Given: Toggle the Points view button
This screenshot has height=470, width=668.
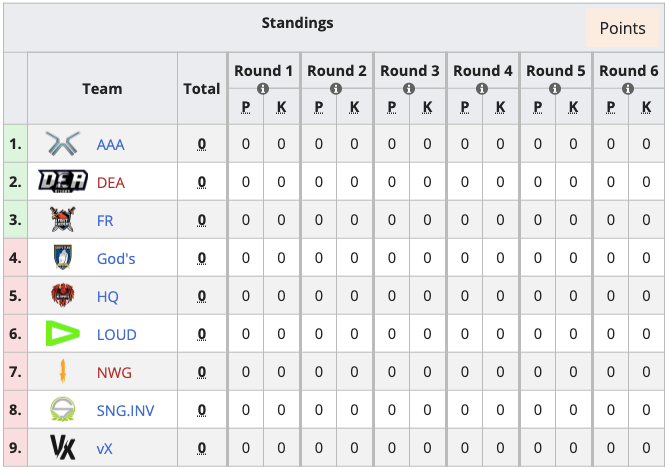Looking at the screenshot, I should tap(622, 28).
